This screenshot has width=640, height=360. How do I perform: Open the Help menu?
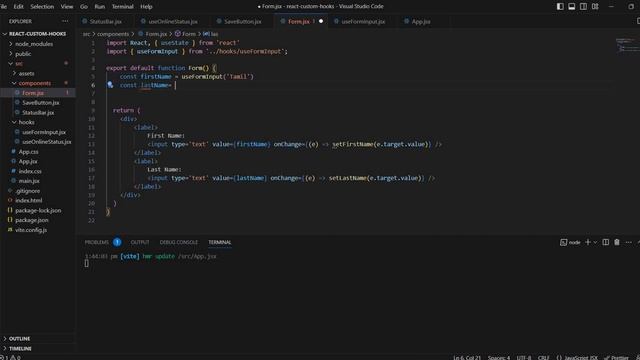[146, 7]
